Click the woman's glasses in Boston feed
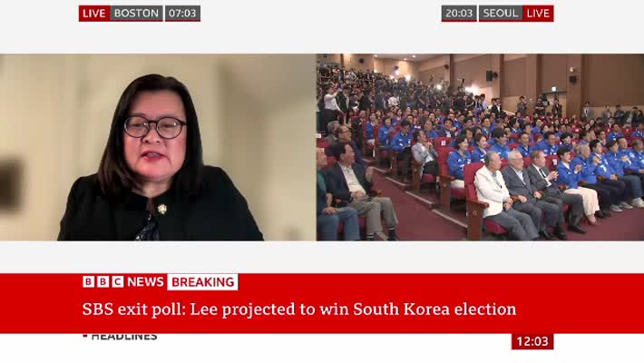This screenshot has width=644, height=363. coord(155,127)
